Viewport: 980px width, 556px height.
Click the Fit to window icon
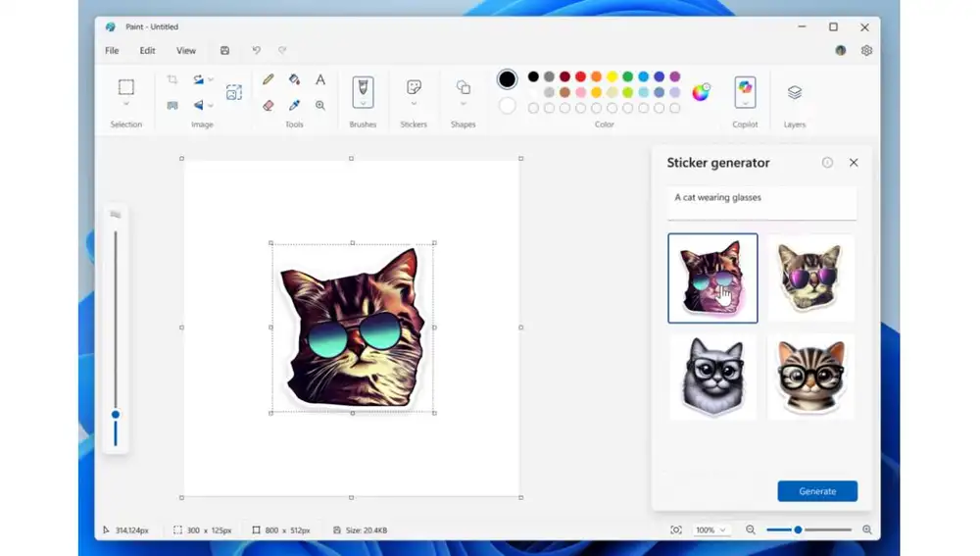pyautogui.click(x=675, y=530)
